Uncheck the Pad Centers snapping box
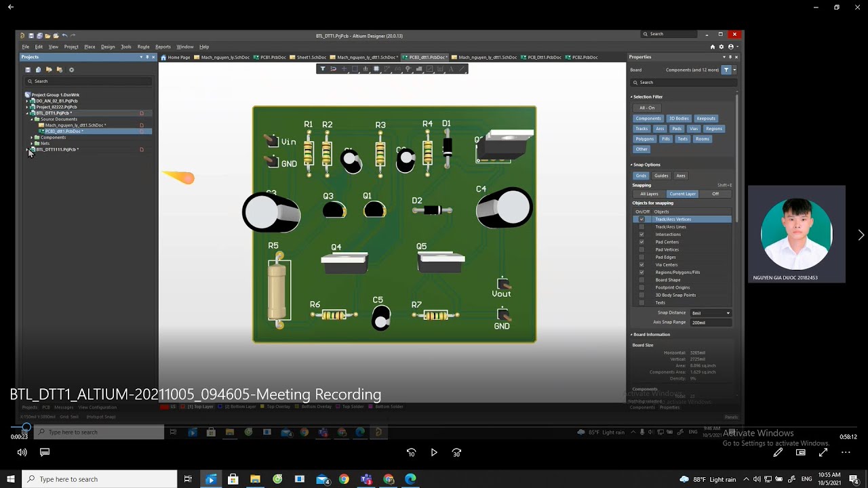The height and width of the screenshot is (488, 868). [642, 242]
